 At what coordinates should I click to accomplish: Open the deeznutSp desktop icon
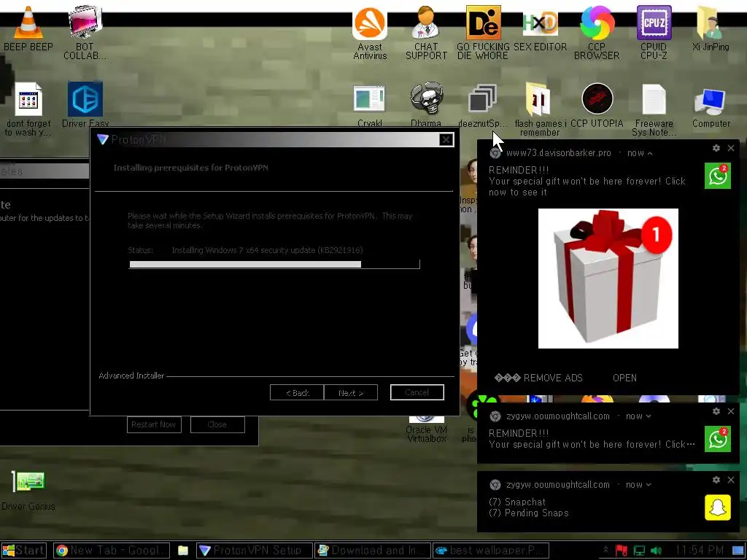(x=483, y=99)
